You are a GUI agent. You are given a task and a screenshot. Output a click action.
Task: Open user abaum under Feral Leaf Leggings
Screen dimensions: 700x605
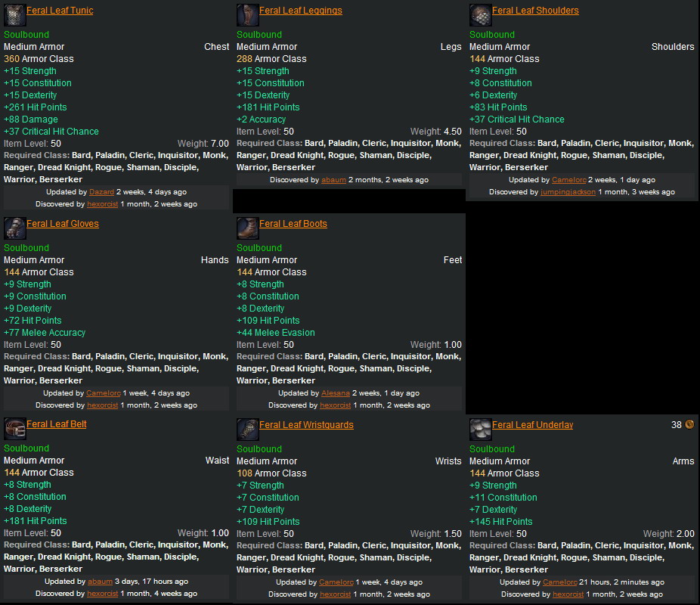[333, 180]
